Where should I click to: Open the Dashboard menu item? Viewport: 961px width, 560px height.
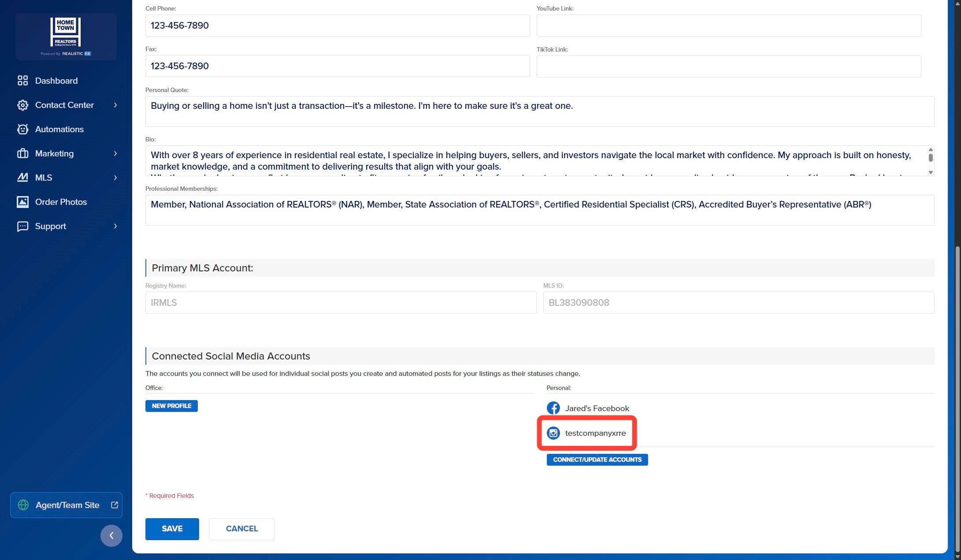(x=56, y=81)
